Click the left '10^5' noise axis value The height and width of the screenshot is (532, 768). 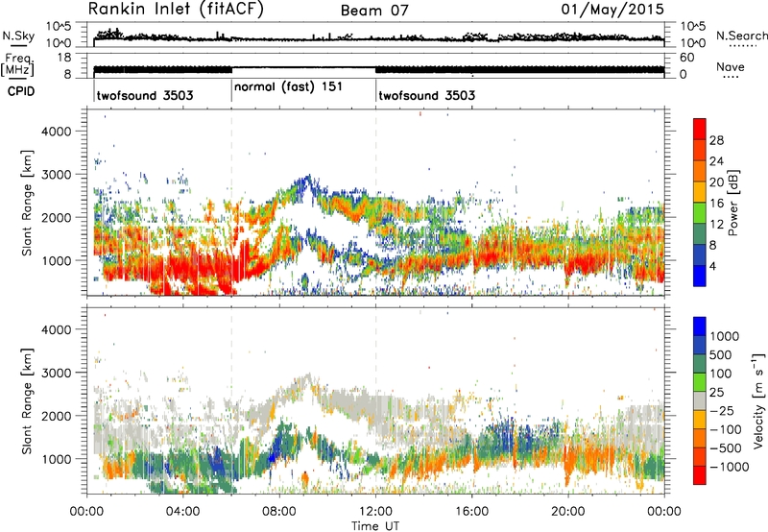(x=59, y=26)
